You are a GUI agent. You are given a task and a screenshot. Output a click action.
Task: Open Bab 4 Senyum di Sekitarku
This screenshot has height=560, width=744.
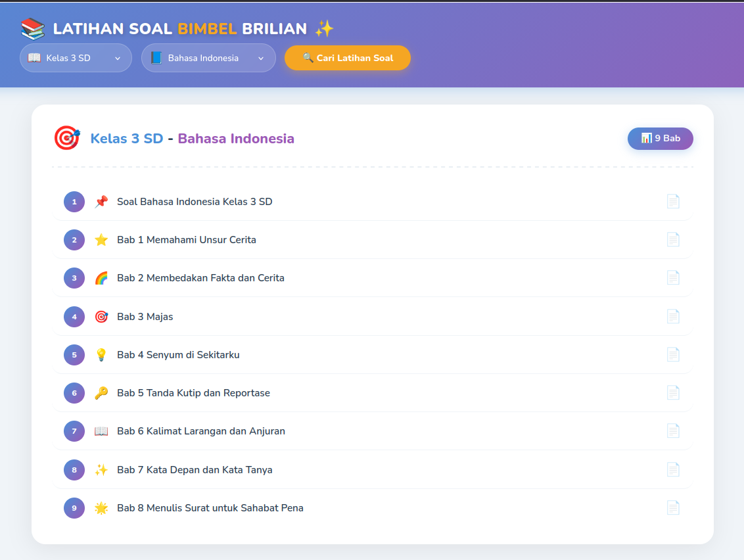tap(373, 354)
